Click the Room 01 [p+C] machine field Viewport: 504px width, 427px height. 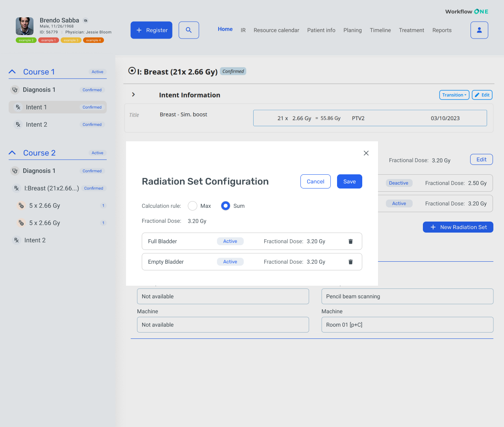click(x=408, y=325)
